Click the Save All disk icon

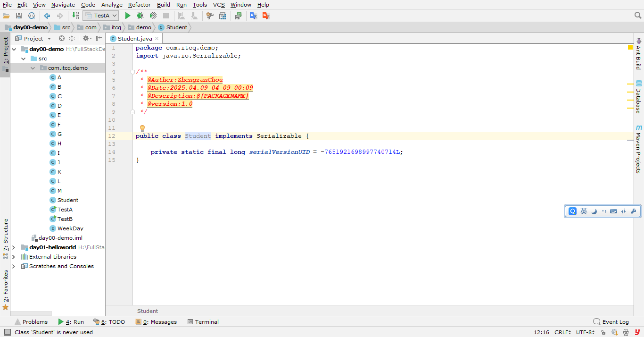19,16
